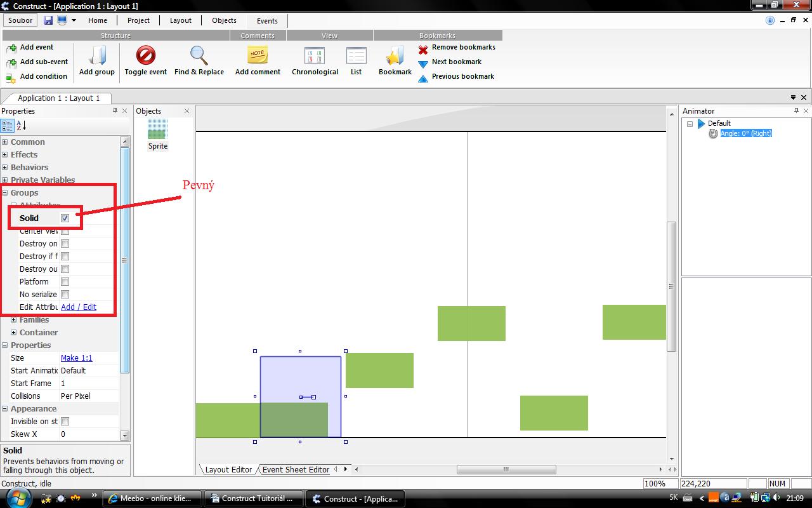The width and height of the screenshot is (812, 508).
Task: Uncheck the Solid attribute checkbox
Action: point(65,218)
